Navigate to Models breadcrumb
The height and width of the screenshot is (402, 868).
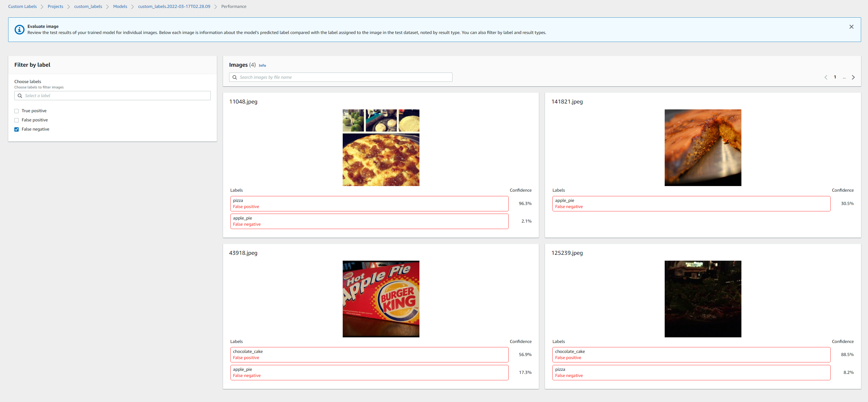(x=120, y=6)
